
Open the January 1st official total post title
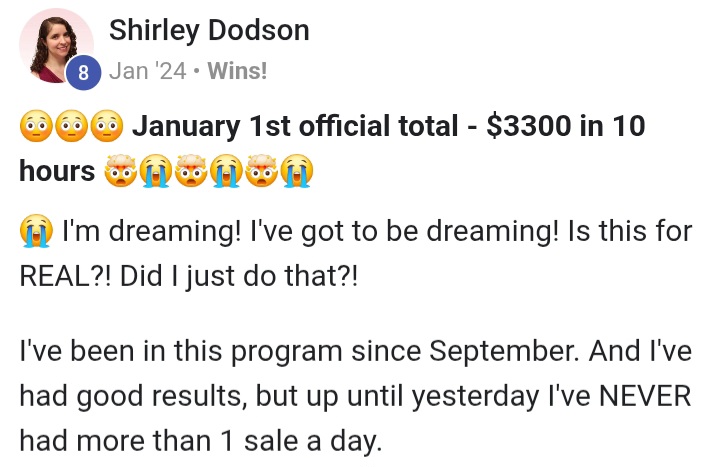click(x=332, y=148)
